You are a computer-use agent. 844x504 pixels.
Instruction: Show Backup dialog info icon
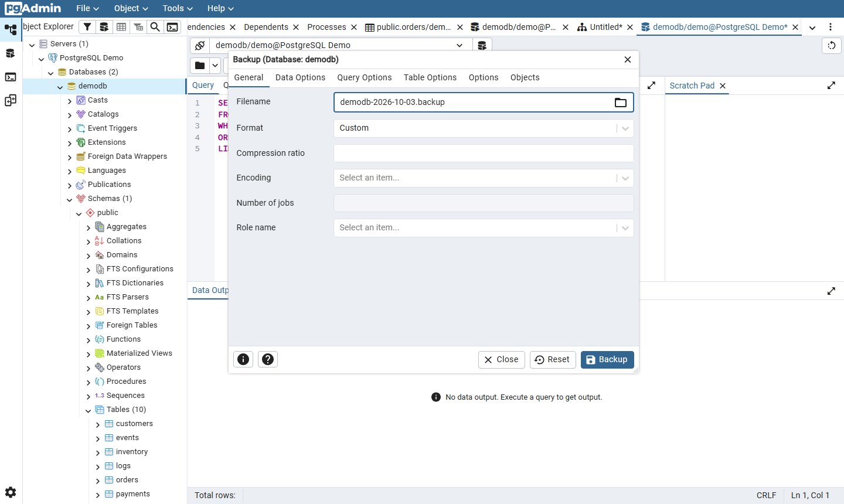(243, 359)
